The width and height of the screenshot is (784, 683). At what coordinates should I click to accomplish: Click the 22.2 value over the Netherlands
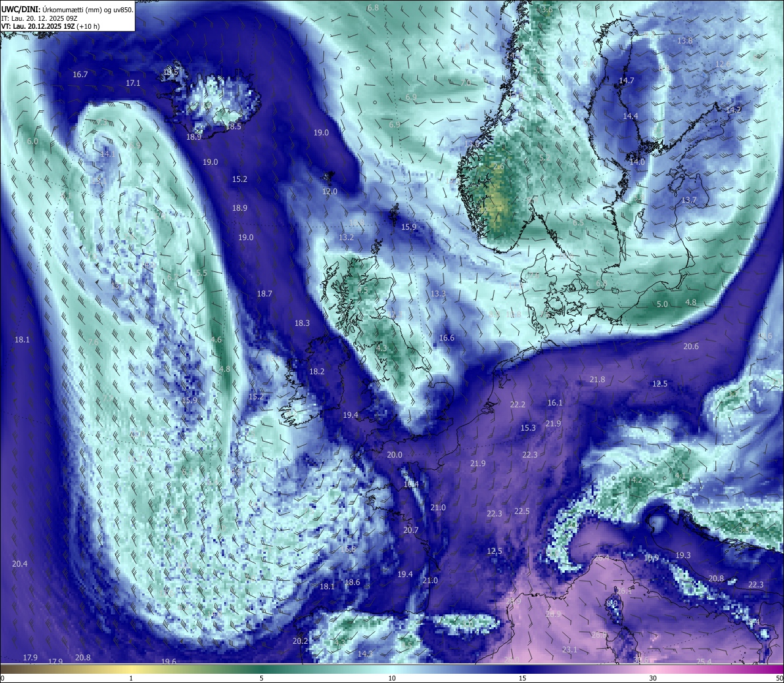(x=518, y=404)
